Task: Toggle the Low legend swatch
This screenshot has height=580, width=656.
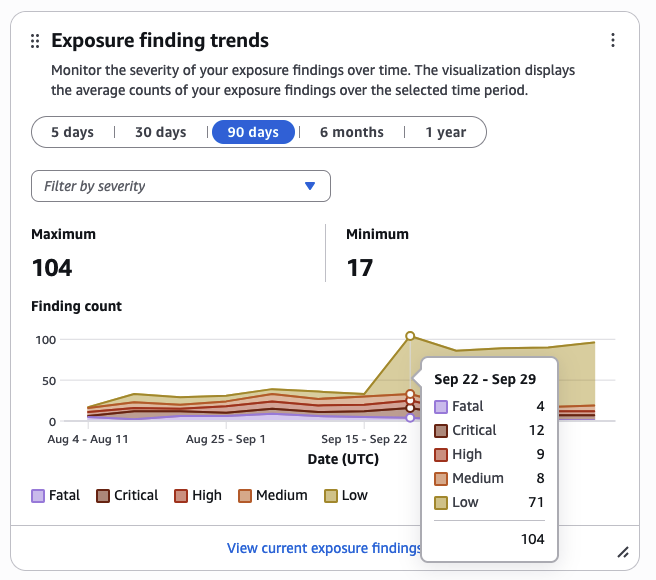Action: [331, 495]
